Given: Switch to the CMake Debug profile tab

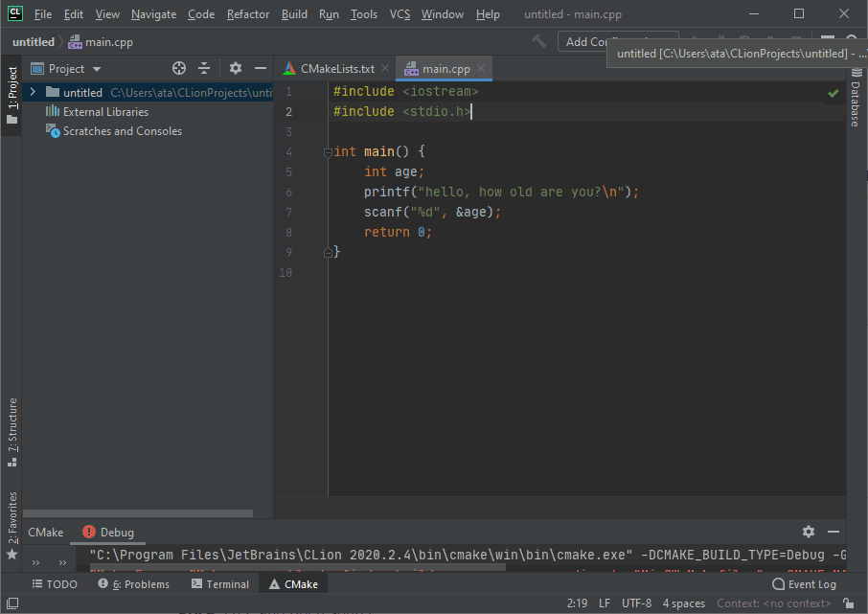Looking at the screenshot, I should [x=108, y=531].
